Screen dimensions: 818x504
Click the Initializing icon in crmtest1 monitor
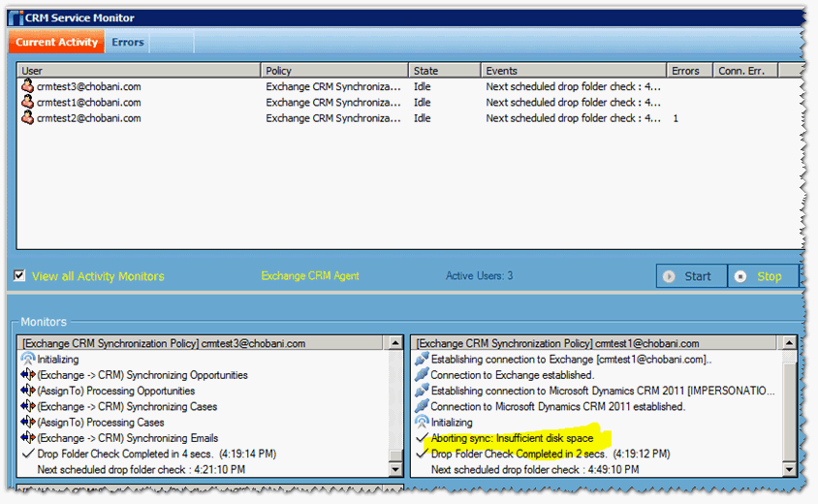click(422, 422)
